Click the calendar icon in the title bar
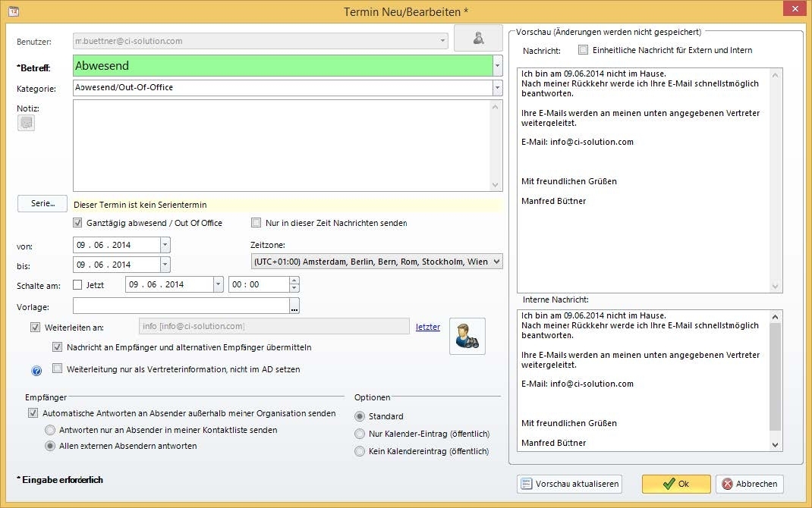812x508 pixels. [12, 11]
